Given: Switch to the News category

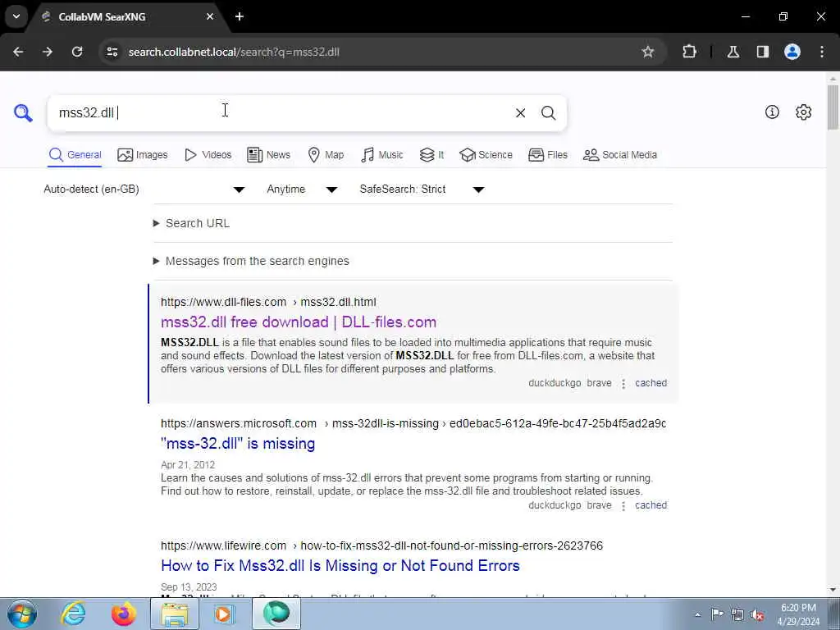Looking at the screenshot, I should [268, 155].
